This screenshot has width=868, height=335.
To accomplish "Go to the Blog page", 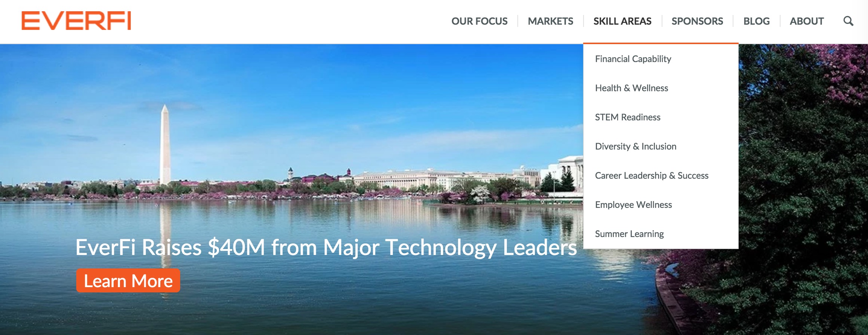I will (x=756, y=21).
